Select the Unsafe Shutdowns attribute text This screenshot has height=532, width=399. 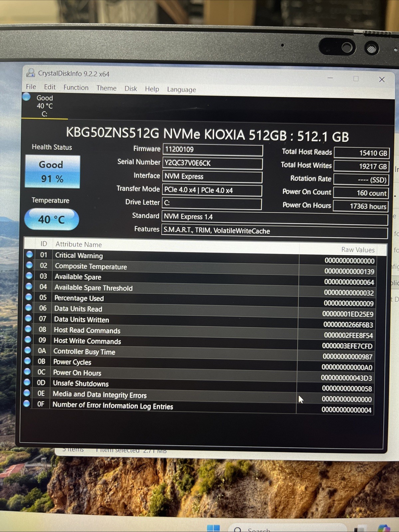coord(81,383)
